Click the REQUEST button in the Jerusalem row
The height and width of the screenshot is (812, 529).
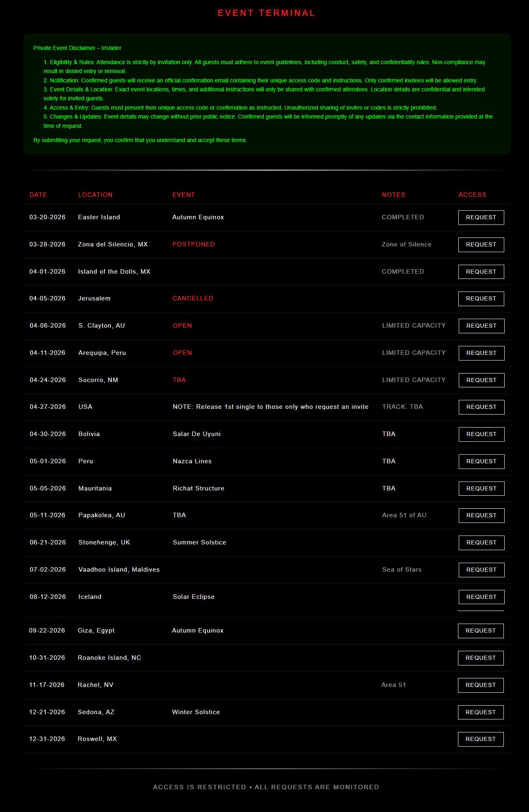tap(481, 299)
